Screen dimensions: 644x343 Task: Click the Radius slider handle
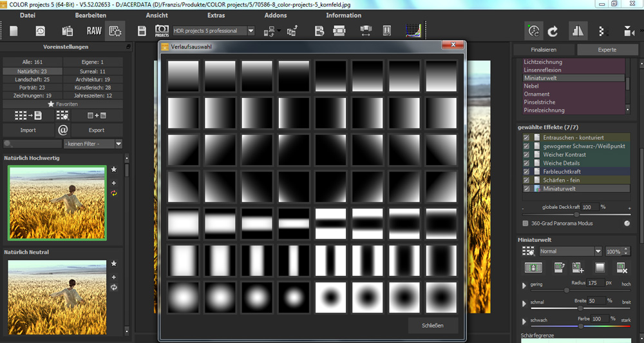pos(567,290)
